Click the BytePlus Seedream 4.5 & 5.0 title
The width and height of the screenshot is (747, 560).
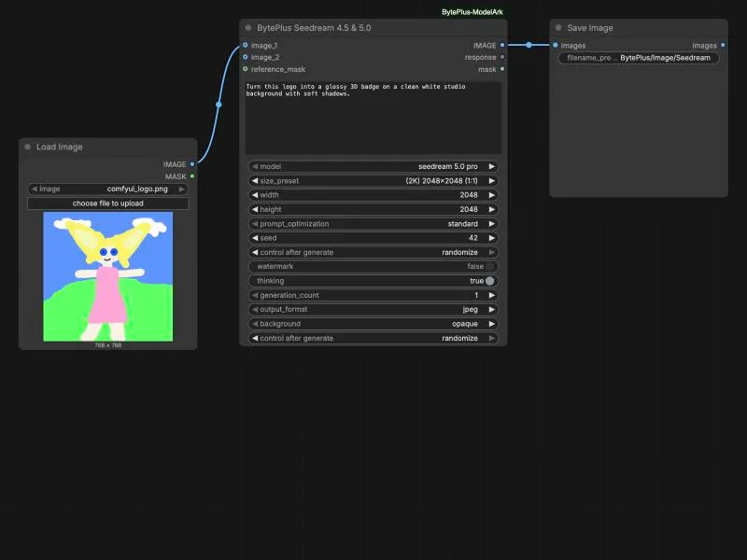314,28
